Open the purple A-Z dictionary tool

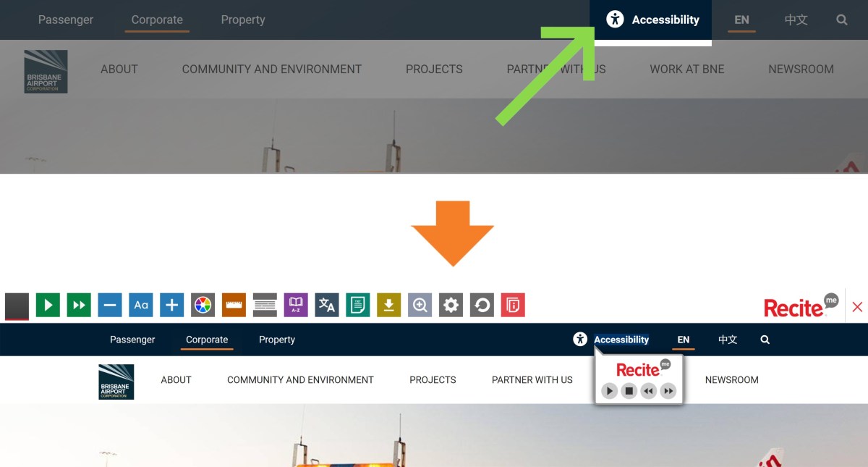click(x=296, y=306)
